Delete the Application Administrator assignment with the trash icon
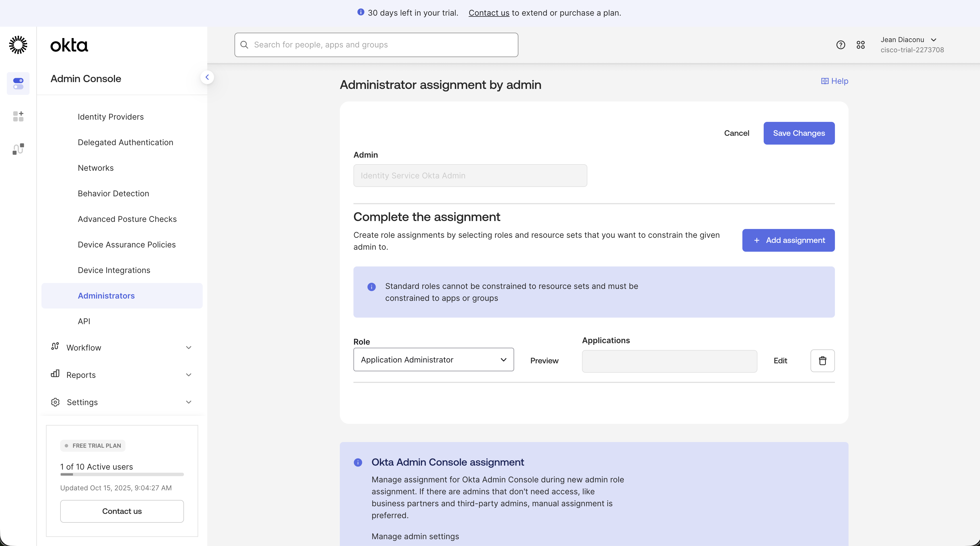Viewport: 980px width, 546px height. tap(822, 360)
